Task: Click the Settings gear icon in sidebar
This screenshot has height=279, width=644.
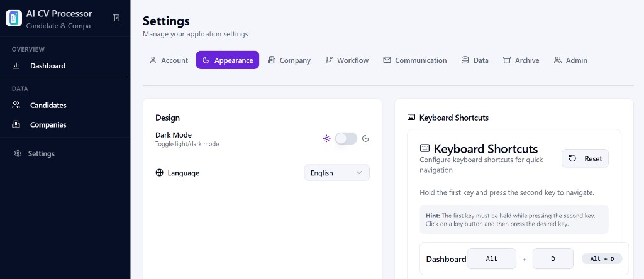Action: 18,153
